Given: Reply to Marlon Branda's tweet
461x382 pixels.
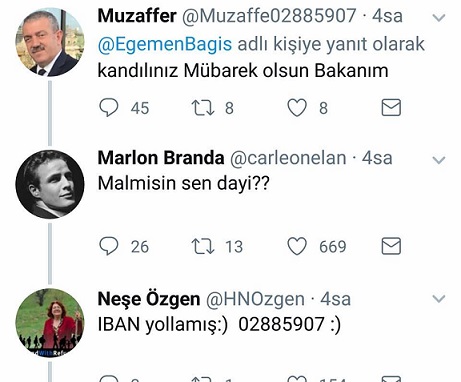Looking at the screenshot, I should (x=109, y=246).
